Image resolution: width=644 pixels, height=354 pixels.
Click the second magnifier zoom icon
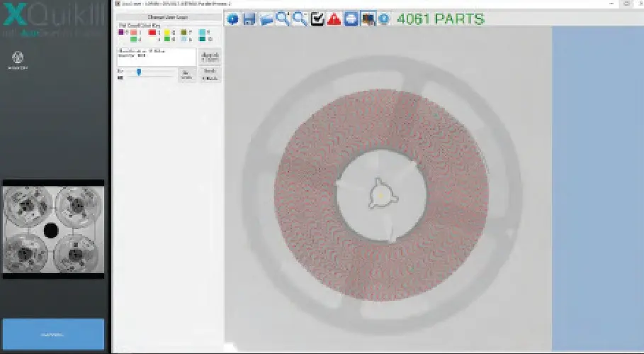coord(300,19)
